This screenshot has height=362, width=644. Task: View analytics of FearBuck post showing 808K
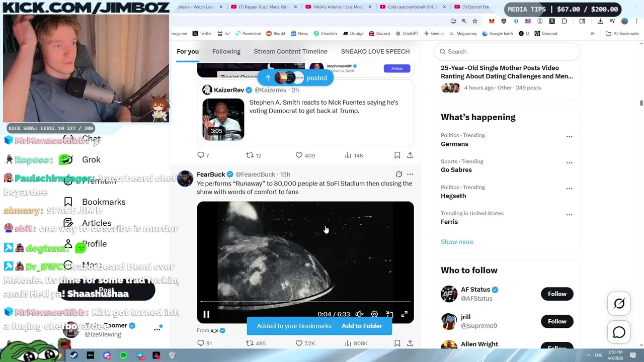[x=356, y=343]
